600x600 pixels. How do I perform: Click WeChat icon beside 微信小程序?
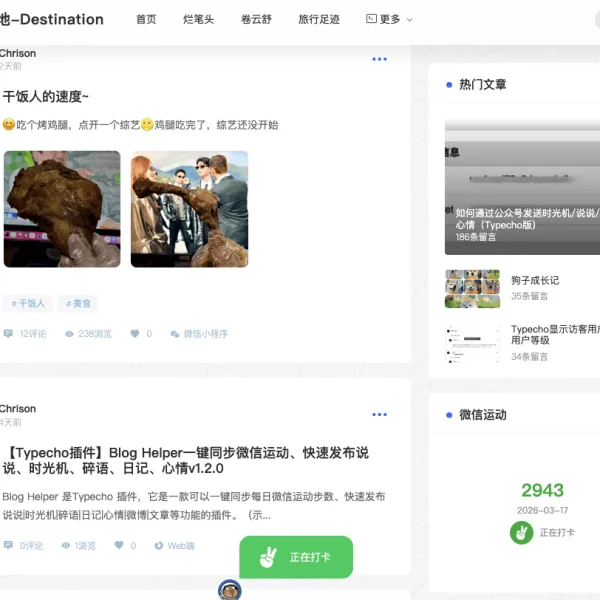click(x=175, y=334)
